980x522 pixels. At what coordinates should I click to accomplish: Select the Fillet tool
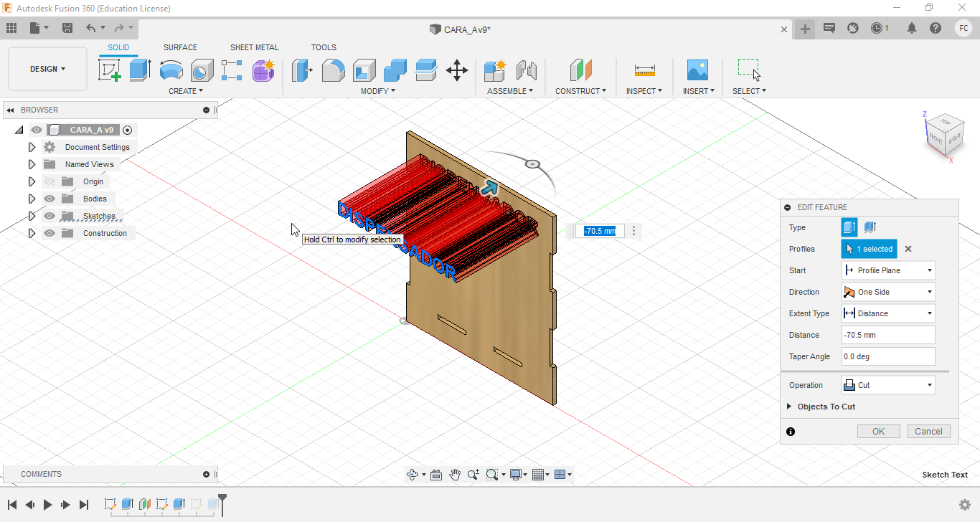[333, 70]
